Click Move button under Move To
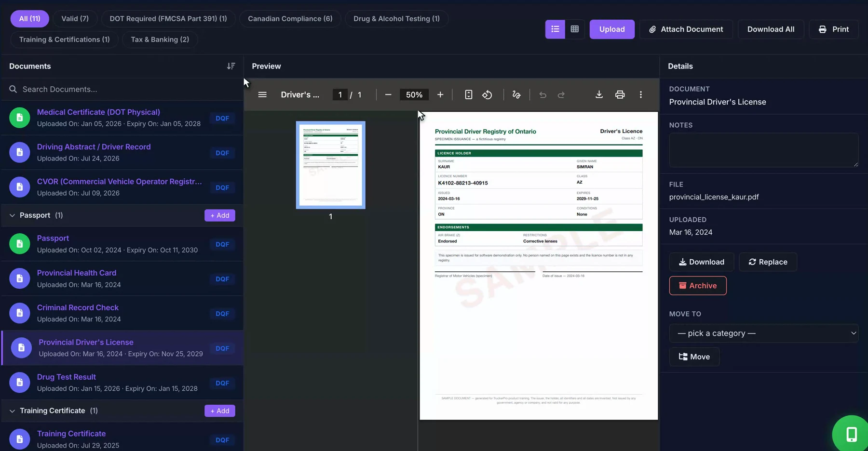868x451 pixels. [x=694, y=357]
